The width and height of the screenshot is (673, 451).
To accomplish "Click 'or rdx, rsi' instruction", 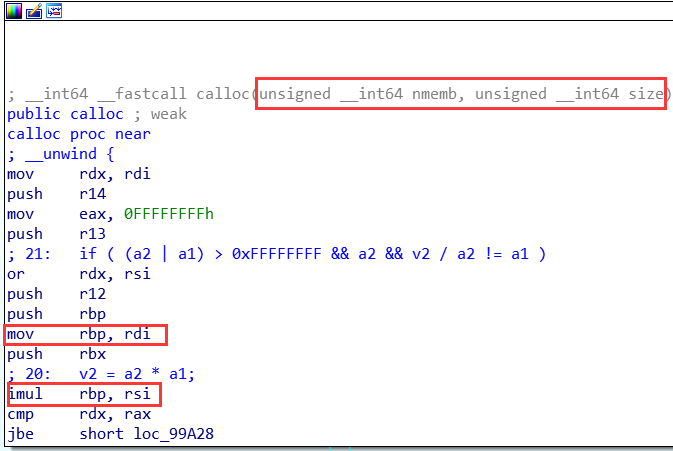I will (x=79, y=274).
